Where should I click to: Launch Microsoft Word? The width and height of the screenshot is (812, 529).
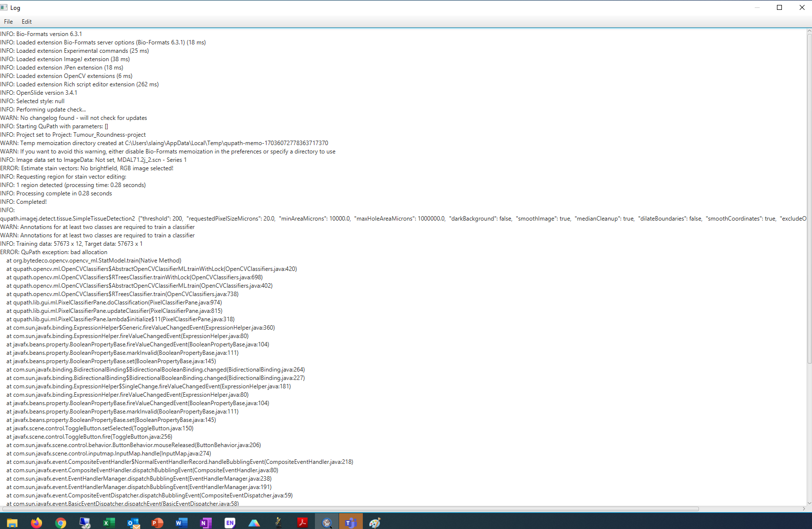coord(181,522)
